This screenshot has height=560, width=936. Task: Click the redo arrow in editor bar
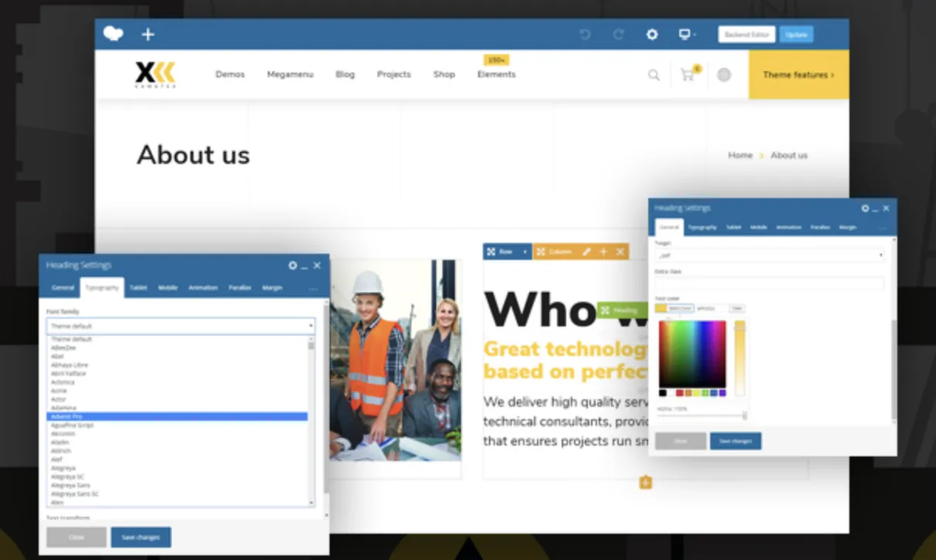618,35
